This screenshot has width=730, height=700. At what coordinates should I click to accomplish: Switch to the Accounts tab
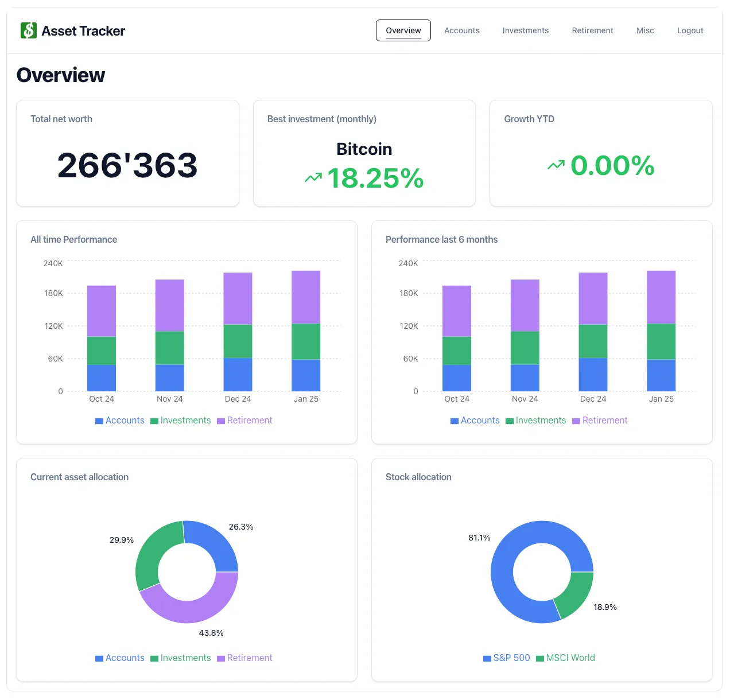tap(461, 30)
